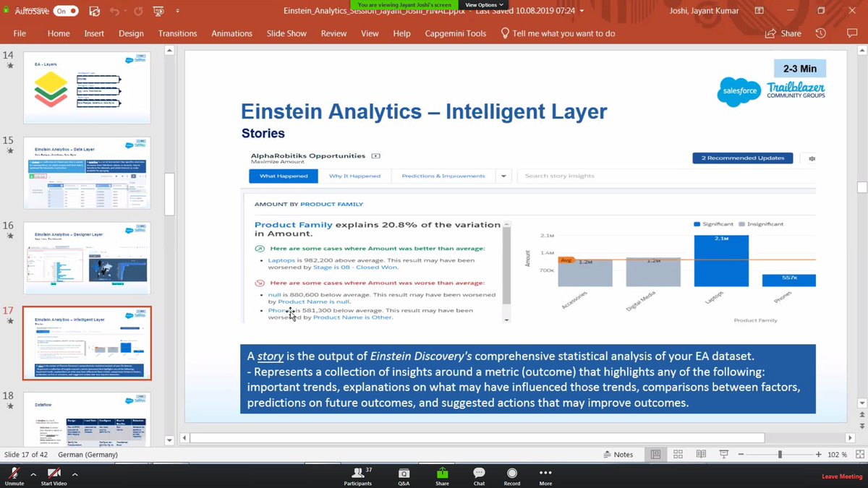Viewport: 868px width, 488px height.
Task: Click the Why It Happened tab
Action: pyautogui.click(x=354, y=176)
